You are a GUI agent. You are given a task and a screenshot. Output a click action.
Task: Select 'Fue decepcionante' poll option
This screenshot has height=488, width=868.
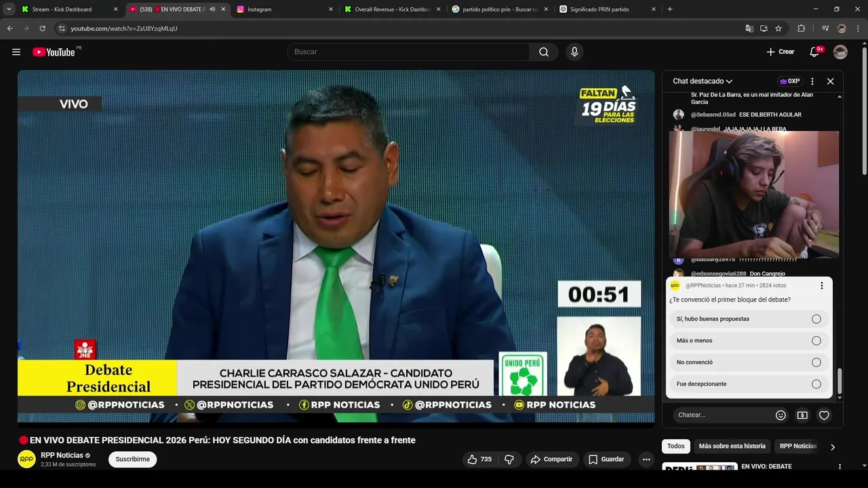tap(749, 384)
